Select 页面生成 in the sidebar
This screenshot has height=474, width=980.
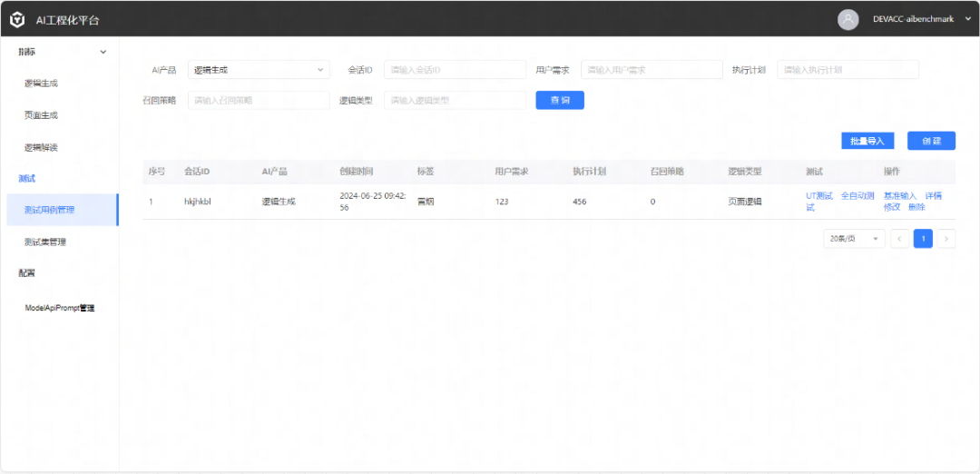coord(41,115)
